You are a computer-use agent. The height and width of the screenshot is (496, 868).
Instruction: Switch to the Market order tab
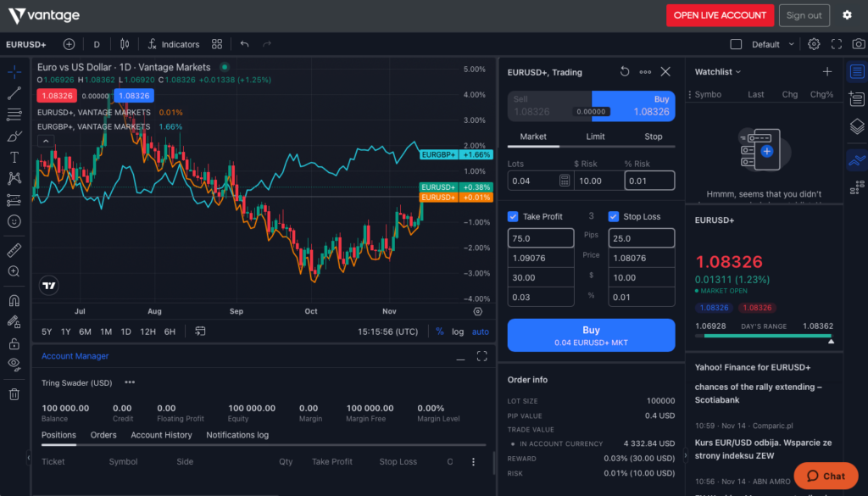533,137
